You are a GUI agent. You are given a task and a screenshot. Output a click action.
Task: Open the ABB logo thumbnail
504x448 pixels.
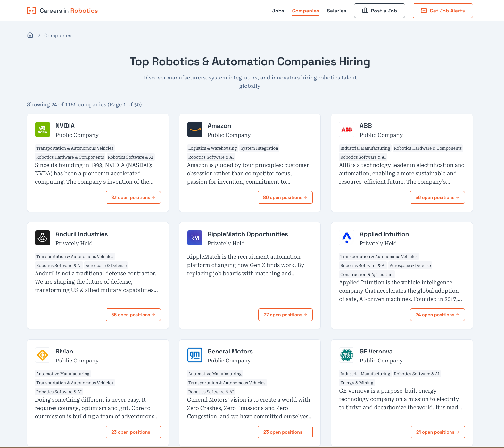click(347, 129)
